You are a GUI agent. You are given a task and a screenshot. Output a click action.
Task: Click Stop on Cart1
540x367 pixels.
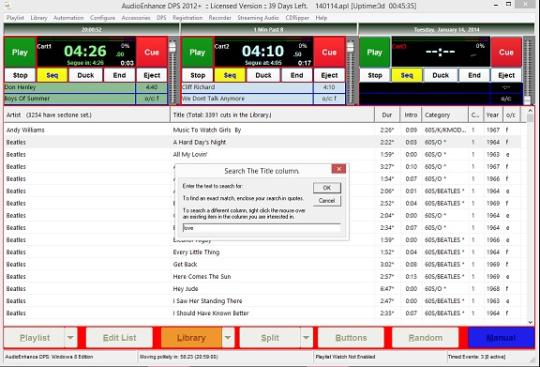(20, 75)
